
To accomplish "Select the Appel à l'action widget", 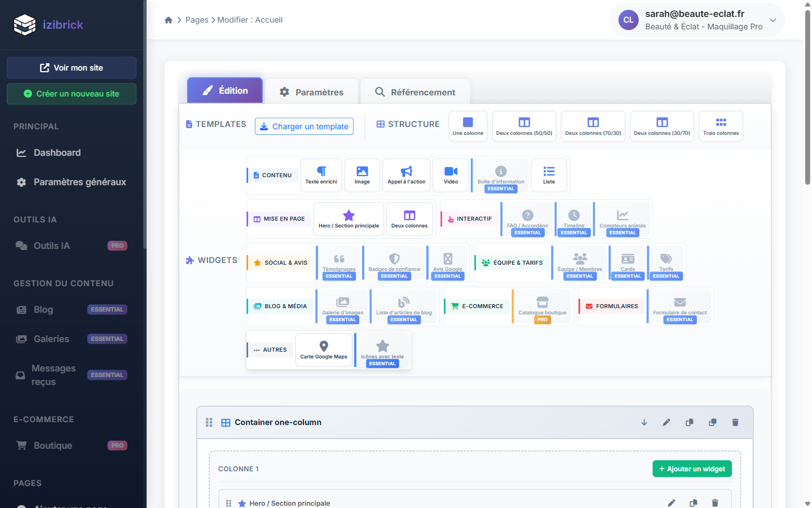I will pyautogui.click(x=407, y=175).
